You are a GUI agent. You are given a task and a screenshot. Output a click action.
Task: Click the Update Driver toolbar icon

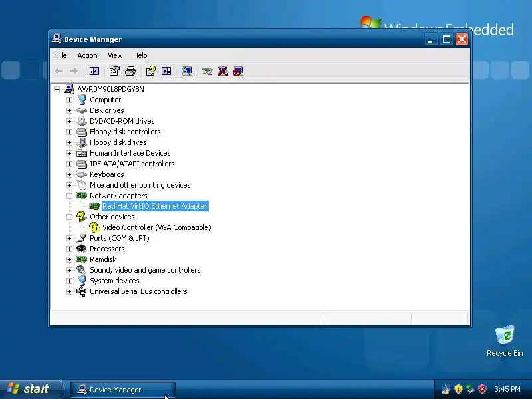tap(207, 71)
